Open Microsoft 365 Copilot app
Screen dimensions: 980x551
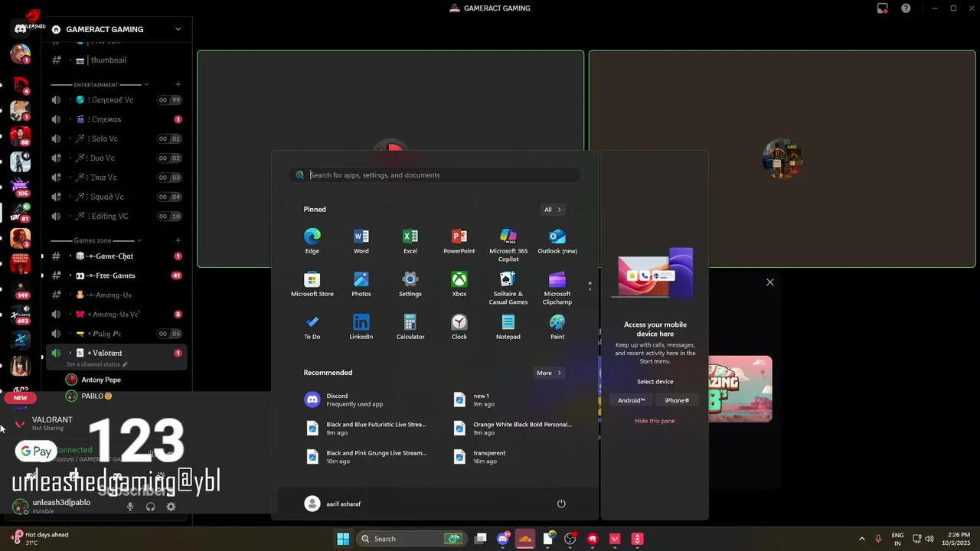coord(508,244)
